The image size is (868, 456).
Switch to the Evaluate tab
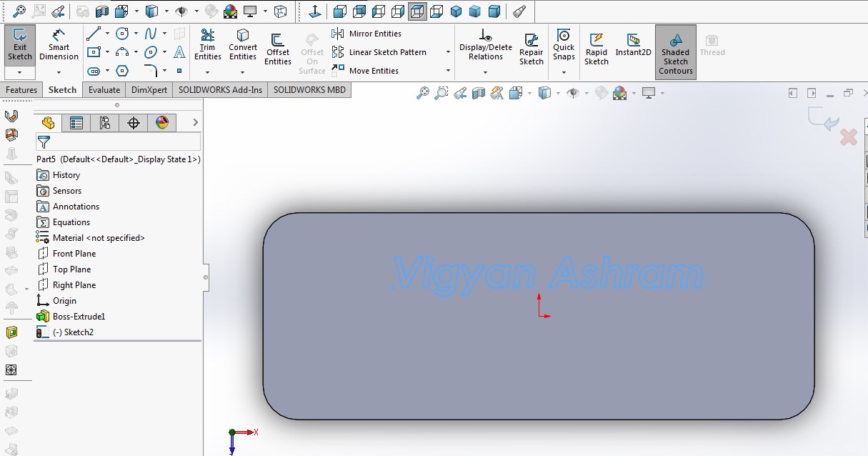(104, 90)
